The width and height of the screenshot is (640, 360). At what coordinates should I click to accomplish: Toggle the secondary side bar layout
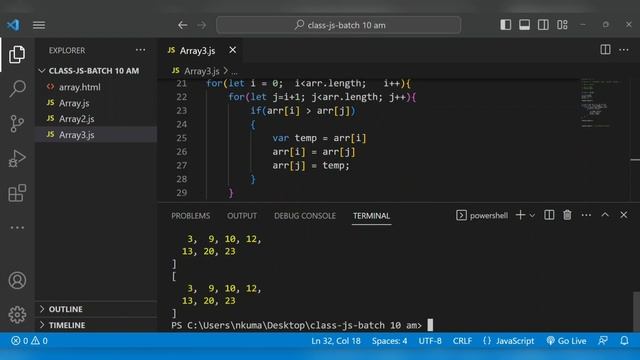(543, 25)
